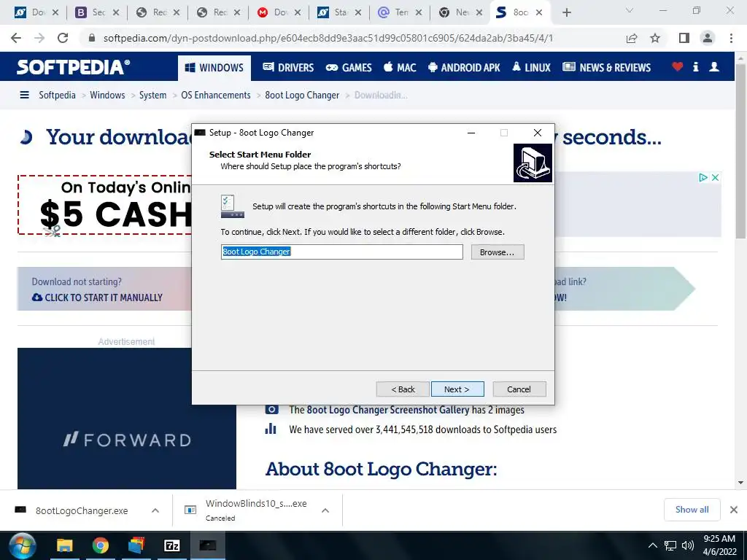This screenshot has height=560, width=747.
Task: Navigate back in Chrome
Action: [x=16, y=38]
